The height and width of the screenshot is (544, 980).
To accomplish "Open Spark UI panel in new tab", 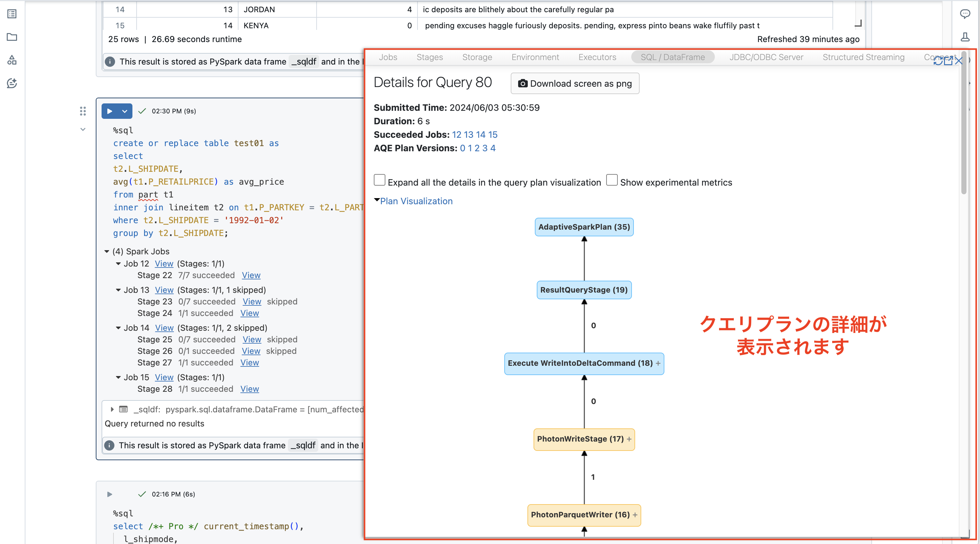I will tap(948, 61).
